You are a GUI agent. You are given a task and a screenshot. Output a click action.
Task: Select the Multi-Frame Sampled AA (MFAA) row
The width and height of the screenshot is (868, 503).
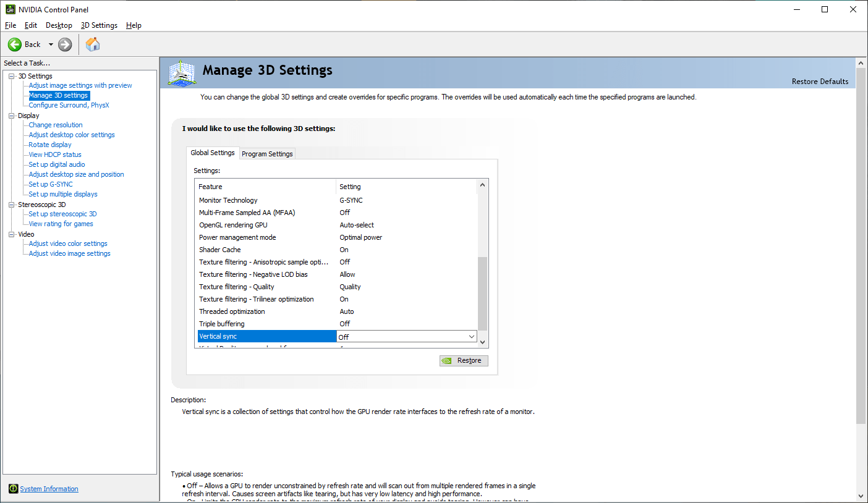337,213
